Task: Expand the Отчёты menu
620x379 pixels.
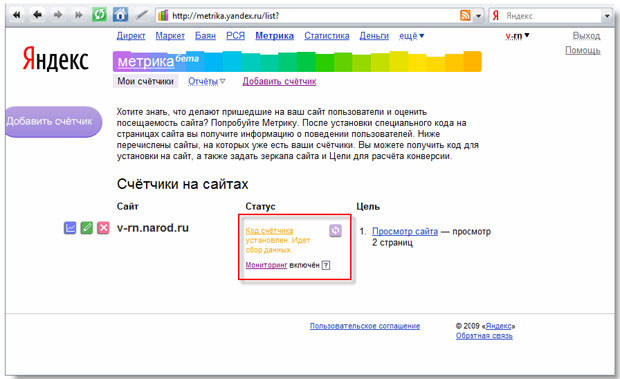Action: [206, 81]
